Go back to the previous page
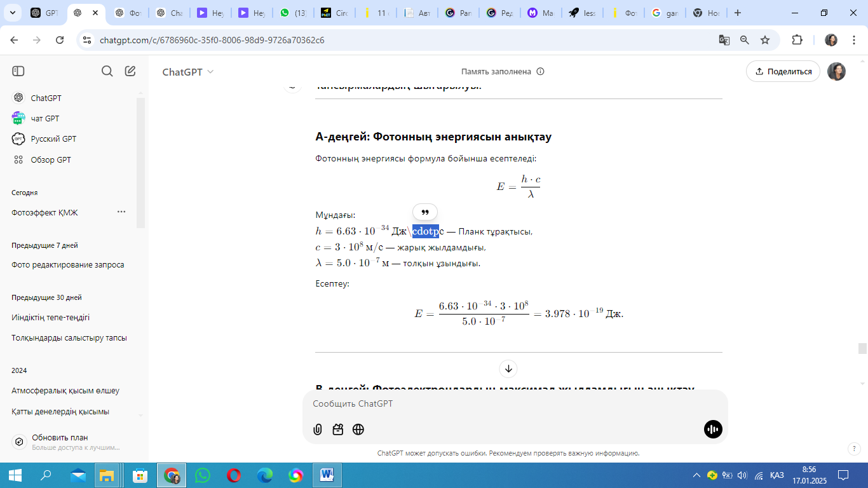Image resolution: width=868 pixels, height=488 pixels. pyautogui.click(x=14, y=40)
